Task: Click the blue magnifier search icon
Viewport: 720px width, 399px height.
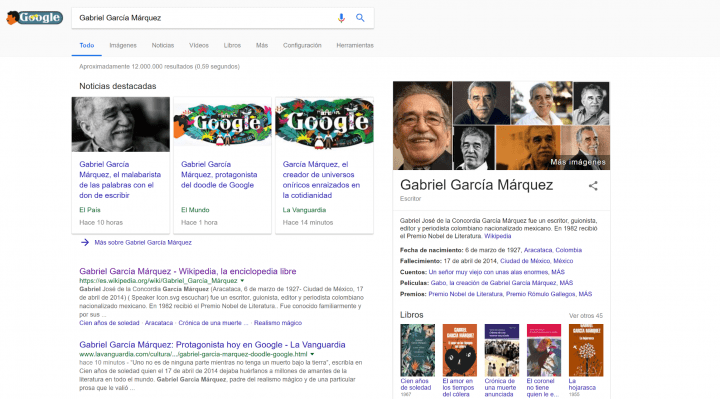Action: tap(360, 18)
